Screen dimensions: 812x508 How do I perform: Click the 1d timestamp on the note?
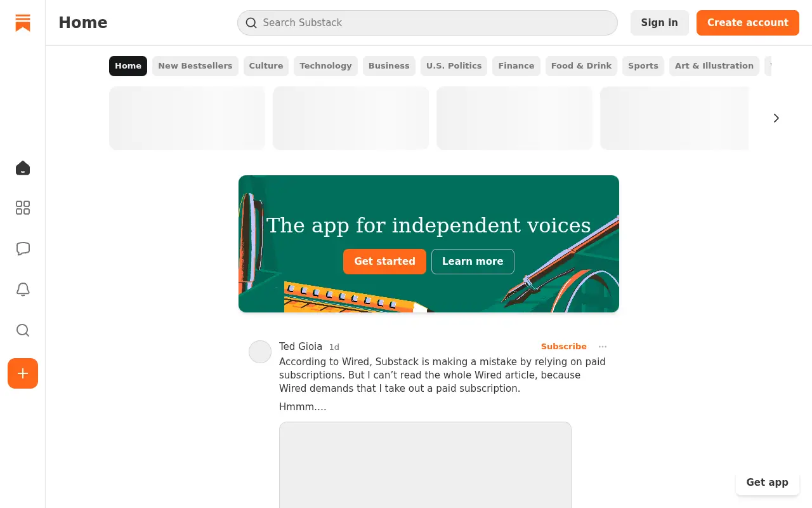click(x=334, y=347)
